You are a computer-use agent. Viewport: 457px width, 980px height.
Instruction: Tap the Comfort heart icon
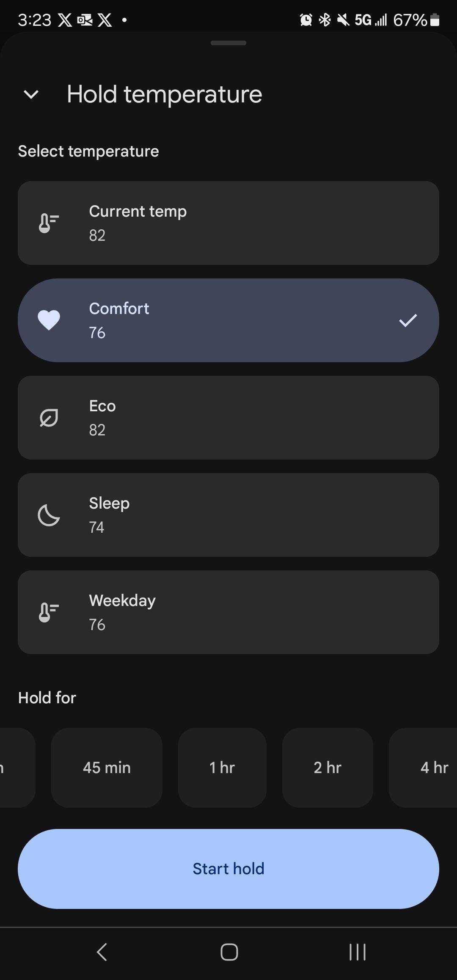[x=49, y=320]
